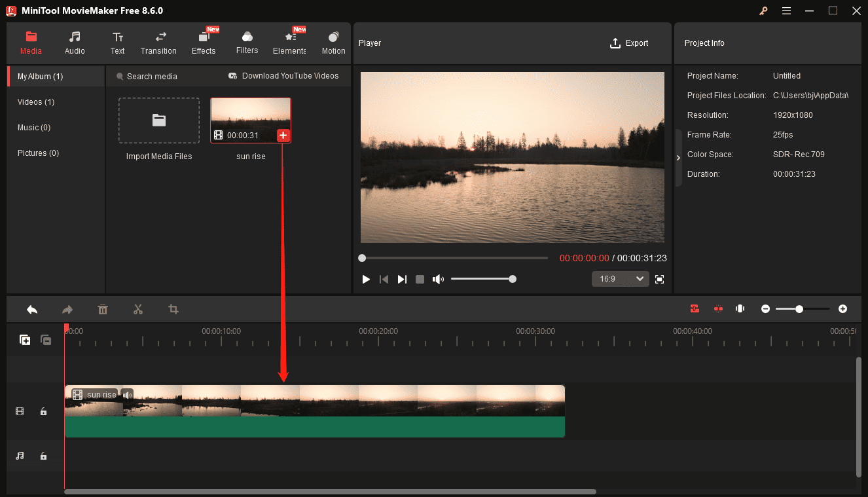Click the player progress seek bar

pyautogui.click(x=454, y=258)
